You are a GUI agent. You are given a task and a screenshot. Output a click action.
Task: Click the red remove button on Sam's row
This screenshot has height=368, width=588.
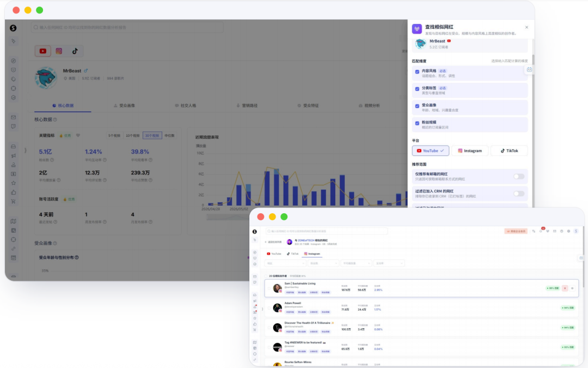[565, 288]
